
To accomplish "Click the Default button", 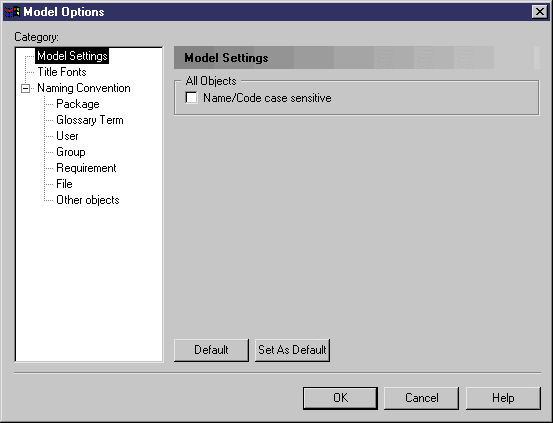I will tap(211, 350).
